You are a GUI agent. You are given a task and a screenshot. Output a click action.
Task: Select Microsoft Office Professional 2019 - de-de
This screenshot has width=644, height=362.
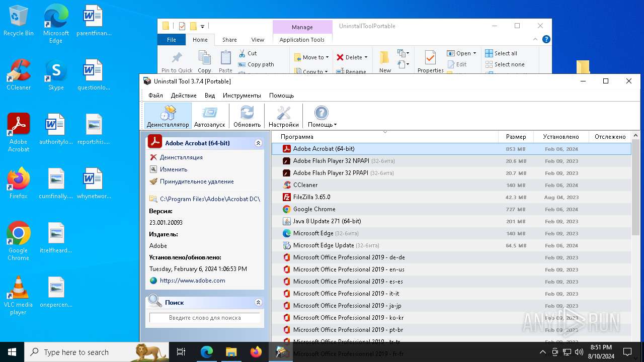pos(451,257)
